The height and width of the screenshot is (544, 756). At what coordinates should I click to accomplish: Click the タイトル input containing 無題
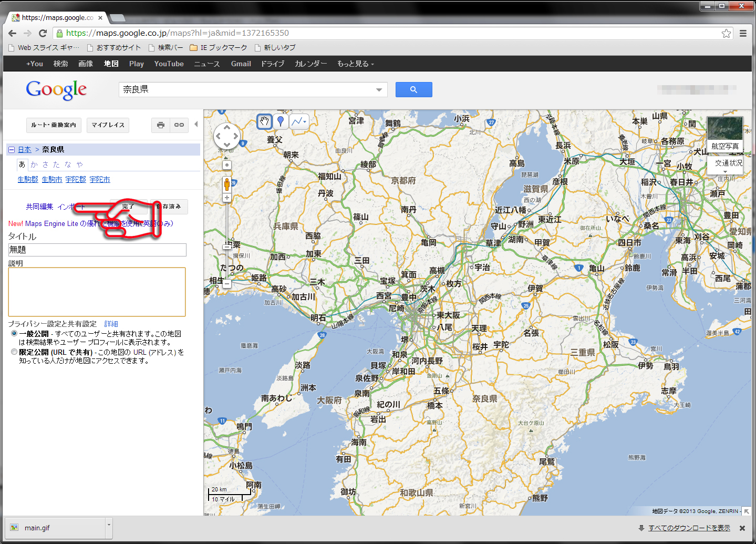97,250
